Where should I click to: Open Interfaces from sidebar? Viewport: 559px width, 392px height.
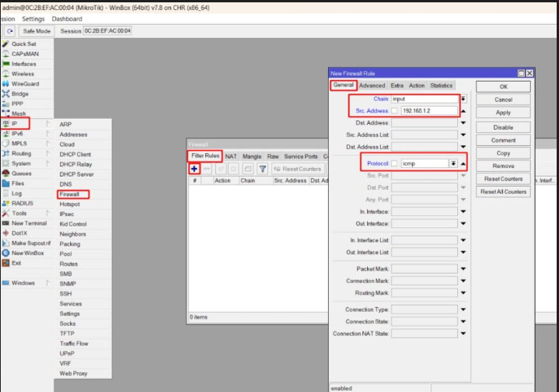23,64
